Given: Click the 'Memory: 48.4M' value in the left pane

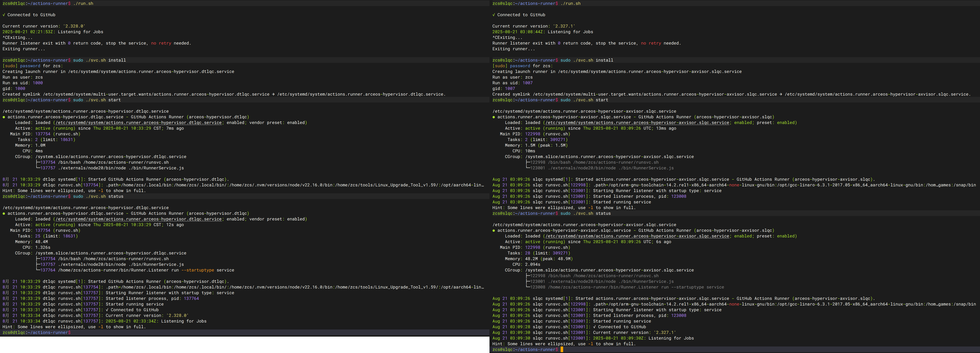Looking at the screenshot, I should tap(42, 242).
